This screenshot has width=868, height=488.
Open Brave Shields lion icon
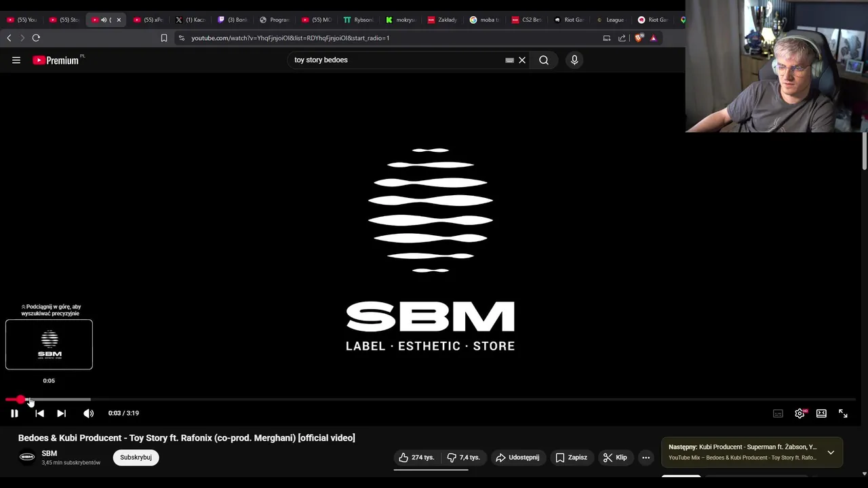639,38
